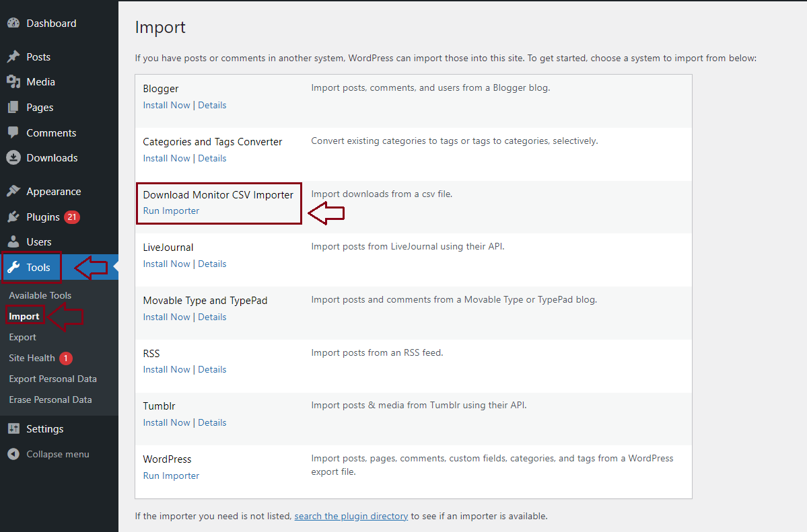
Task: Click search the plugin directory link
Action: (351, 516)
